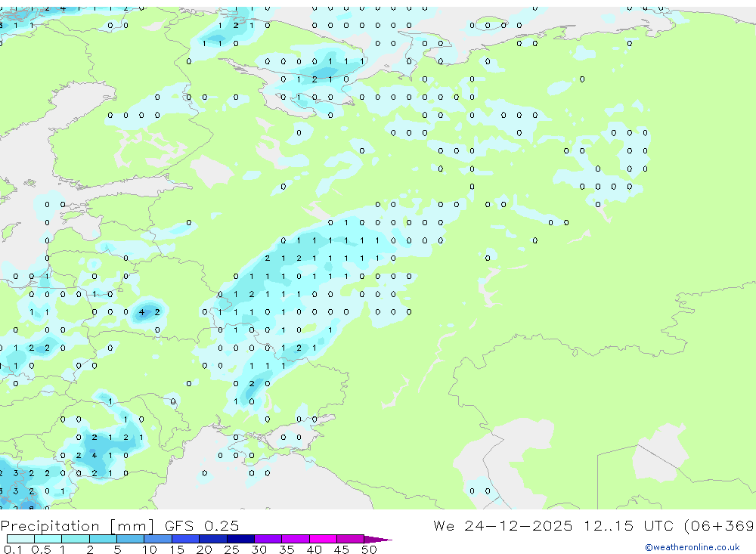Click the legend label "20"
The height and width of the screenshot is (554, 756).
pyautogui.click(x=204, y=549)
